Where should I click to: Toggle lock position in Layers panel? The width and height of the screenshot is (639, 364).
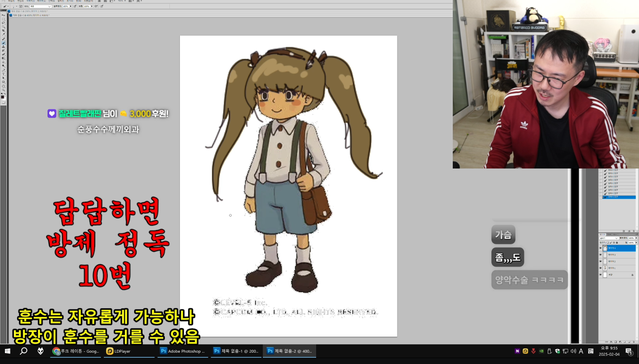[614, 243]
